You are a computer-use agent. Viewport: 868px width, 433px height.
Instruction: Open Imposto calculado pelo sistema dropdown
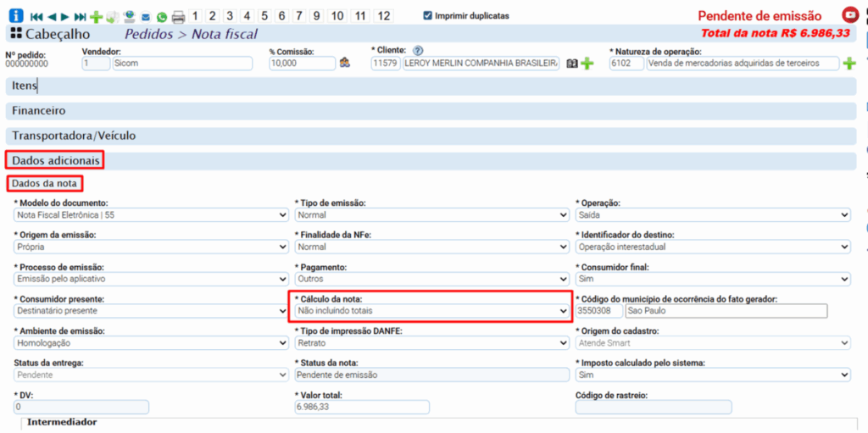(713, 375)
